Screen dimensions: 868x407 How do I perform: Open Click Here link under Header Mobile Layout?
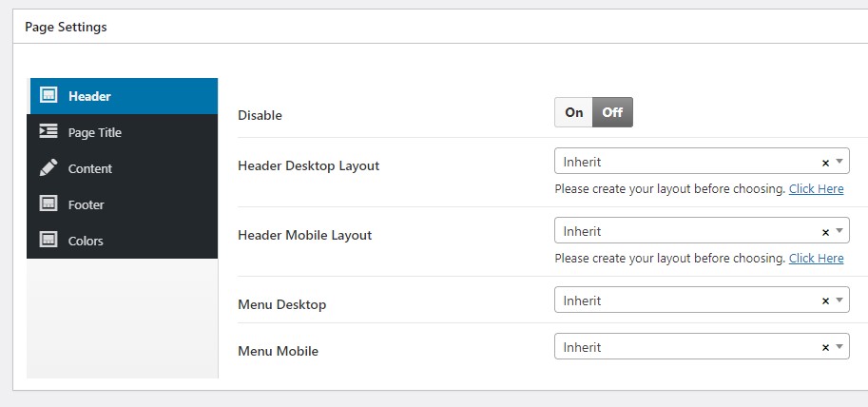click(816, 258)
